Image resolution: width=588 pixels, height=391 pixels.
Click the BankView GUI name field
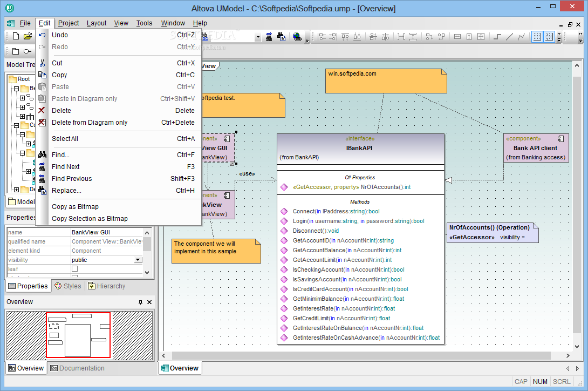(107, 233)
